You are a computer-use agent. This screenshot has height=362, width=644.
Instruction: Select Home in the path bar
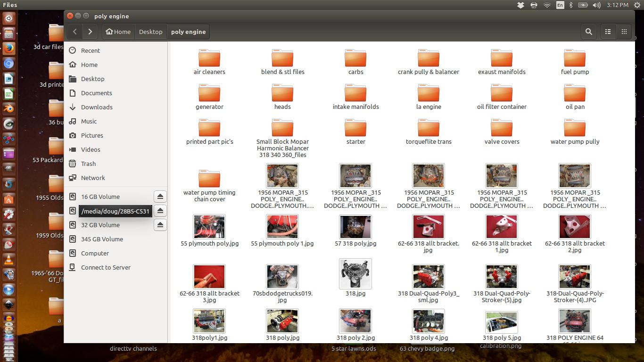click(x=118, y=32)
